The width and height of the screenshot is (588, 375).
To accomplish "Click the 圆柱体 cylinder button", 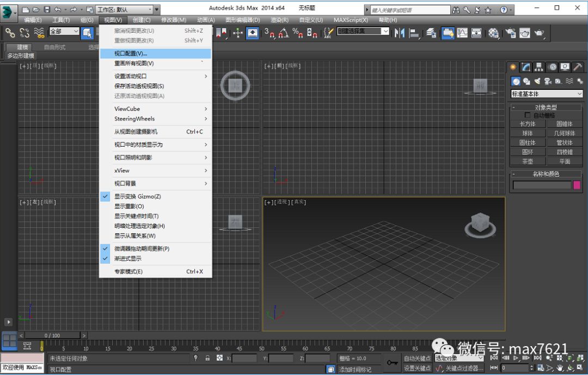I will click(528, 143).
